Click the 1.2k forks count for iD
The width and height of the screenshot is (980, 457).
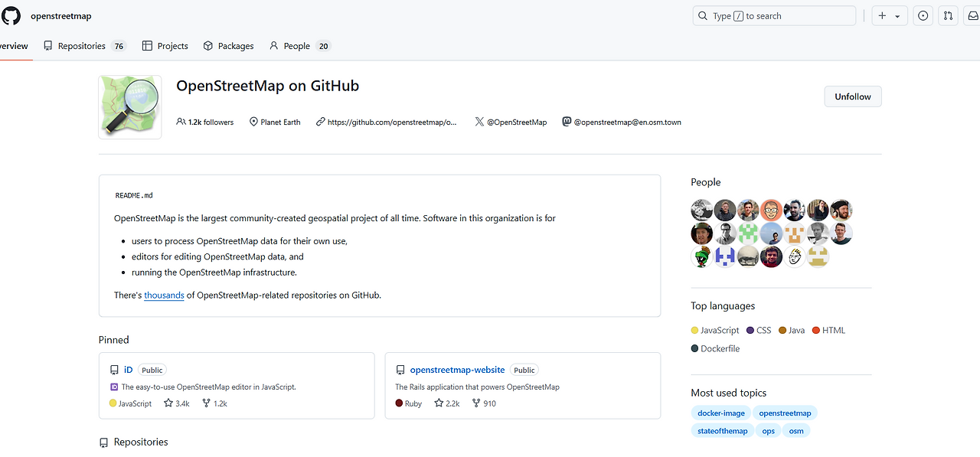[x=214, y=403]
